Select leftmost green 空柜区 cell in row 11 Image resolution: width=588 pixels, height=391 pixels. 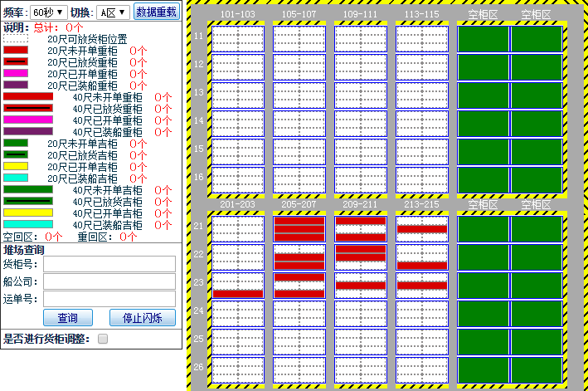[x=484, y=39]
